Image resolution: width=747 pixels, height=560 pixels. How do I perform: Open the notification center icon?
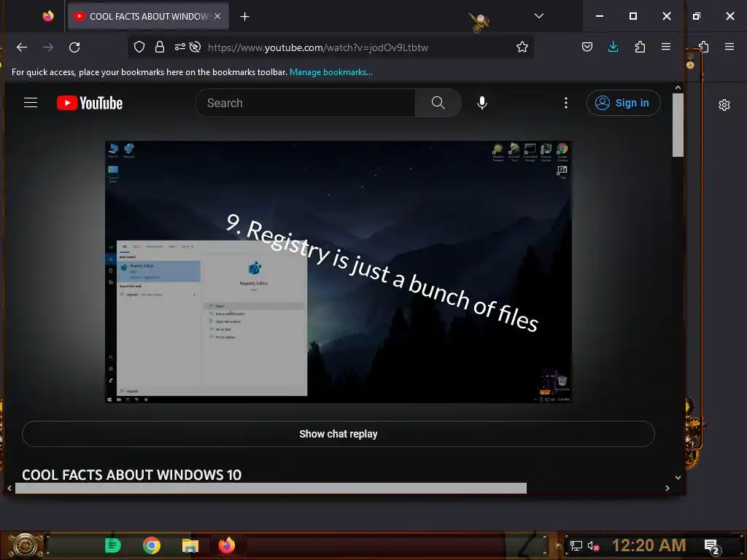(x=712, y=547)
